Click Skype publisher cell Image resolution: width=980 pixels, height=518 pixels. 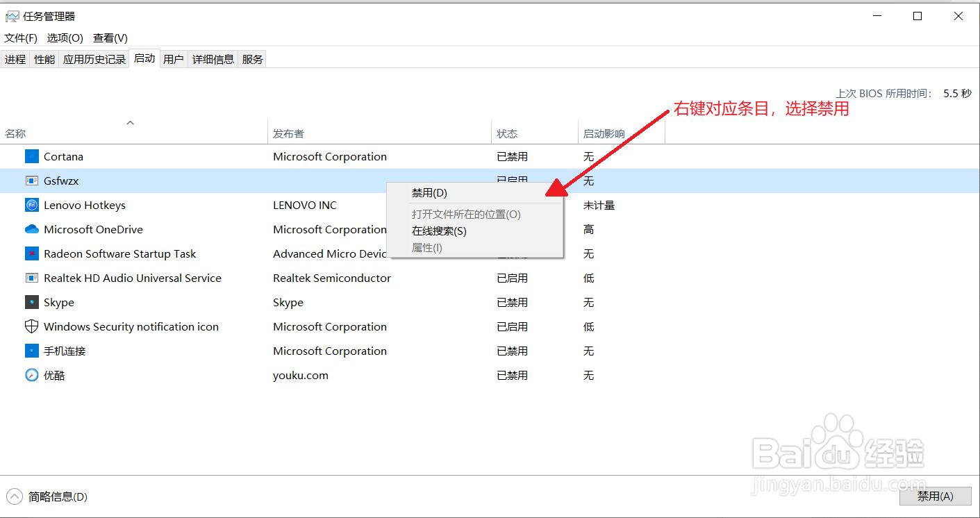288,302
